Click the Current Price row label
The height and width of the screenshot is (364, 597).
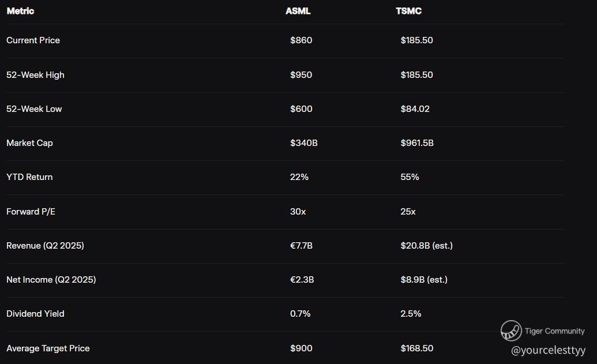[x=33, y=40]
